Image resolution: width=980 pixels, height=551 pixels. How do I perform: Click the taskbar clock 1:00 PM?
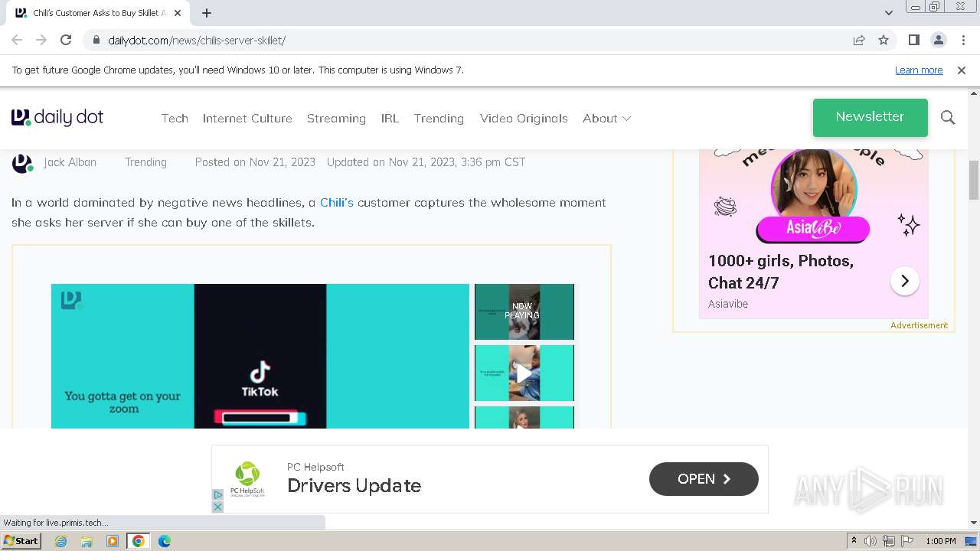click(941, 541)
